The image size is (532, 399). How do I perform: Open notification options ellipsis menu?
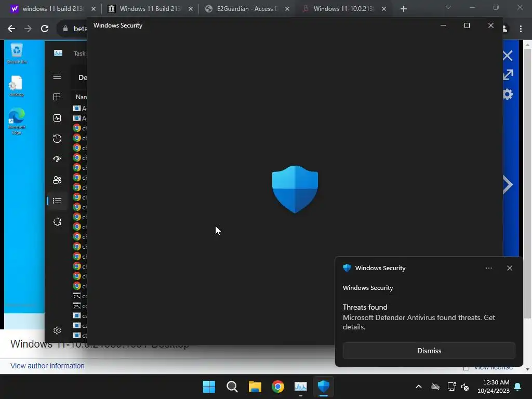488,268
